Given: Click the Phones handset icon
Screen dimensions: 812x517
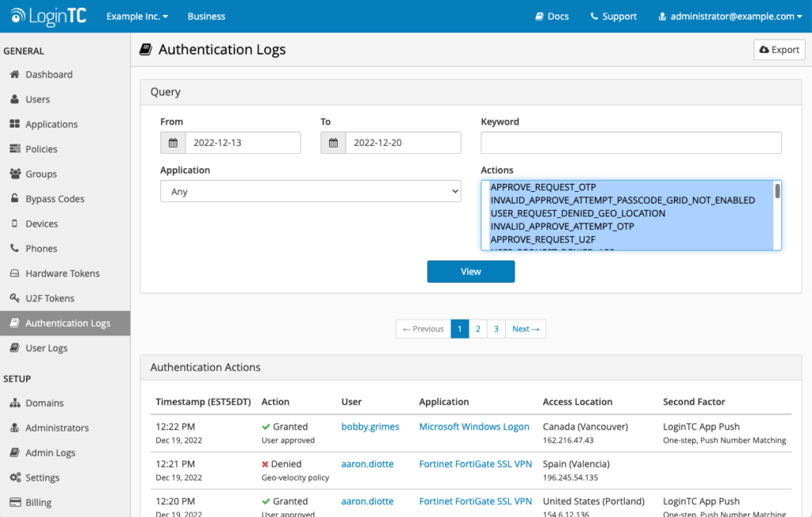Looking at the screenshot, I should 14,248.
